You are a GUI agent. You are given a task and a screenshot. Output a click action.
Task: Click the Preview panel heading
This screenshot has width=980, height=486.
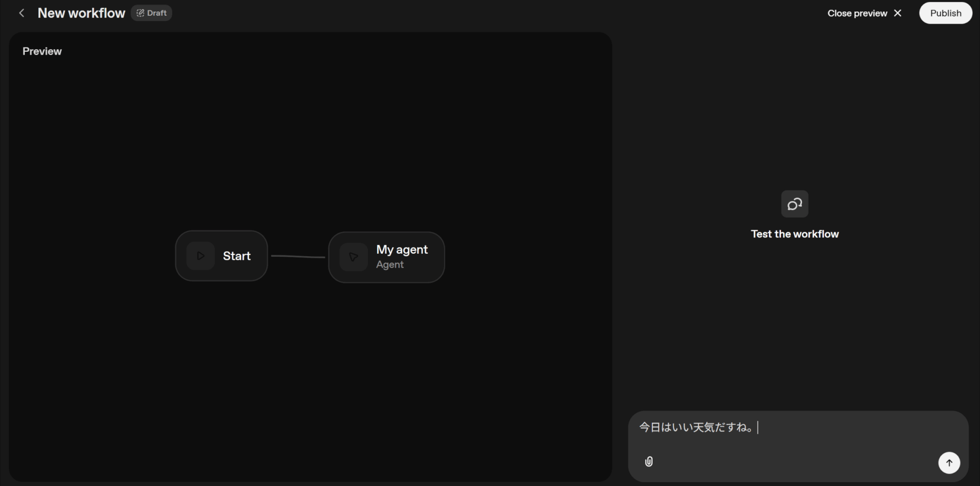42,51
